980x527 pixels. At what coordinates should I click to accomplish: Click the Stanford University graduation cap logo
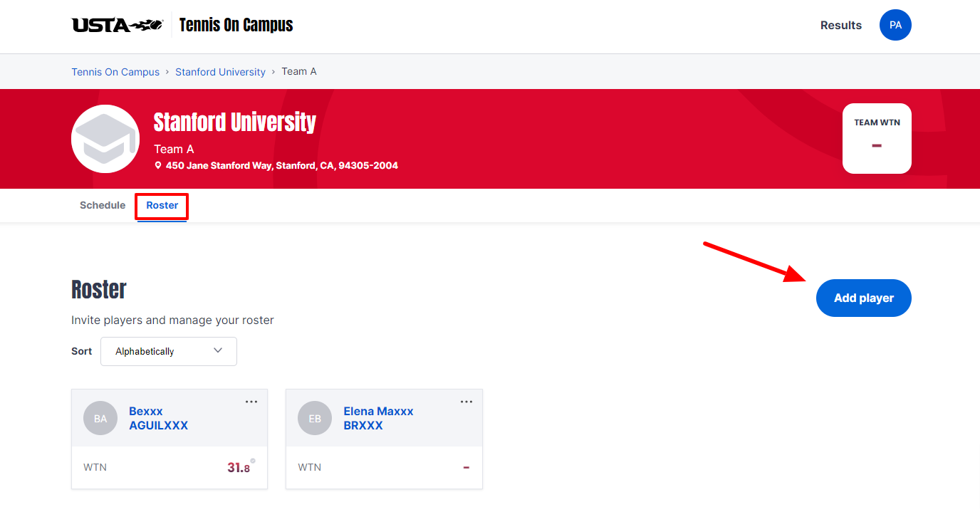tap(105, 139)
